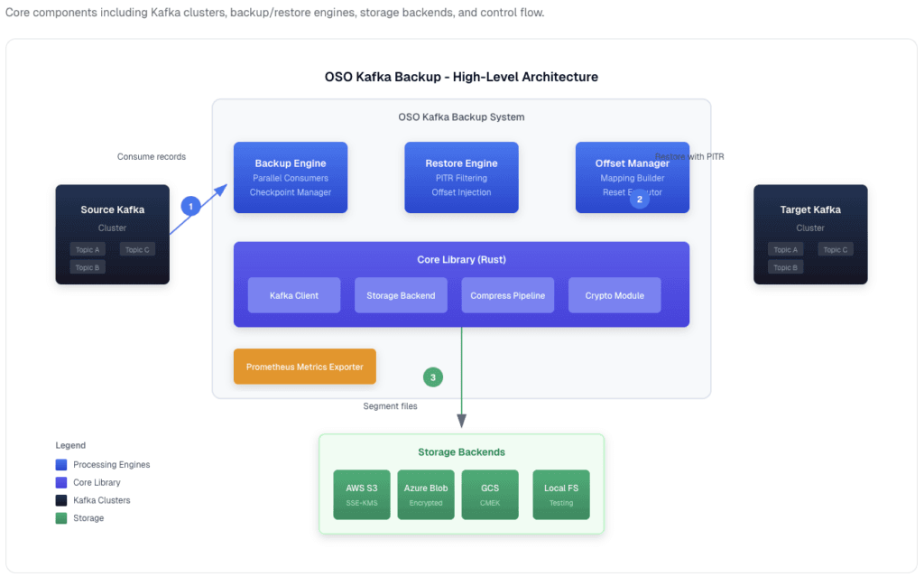Viewport: 924px width, 586px height.
Task: Click the blue step 1 circle marker
Action: click(190, 206)
